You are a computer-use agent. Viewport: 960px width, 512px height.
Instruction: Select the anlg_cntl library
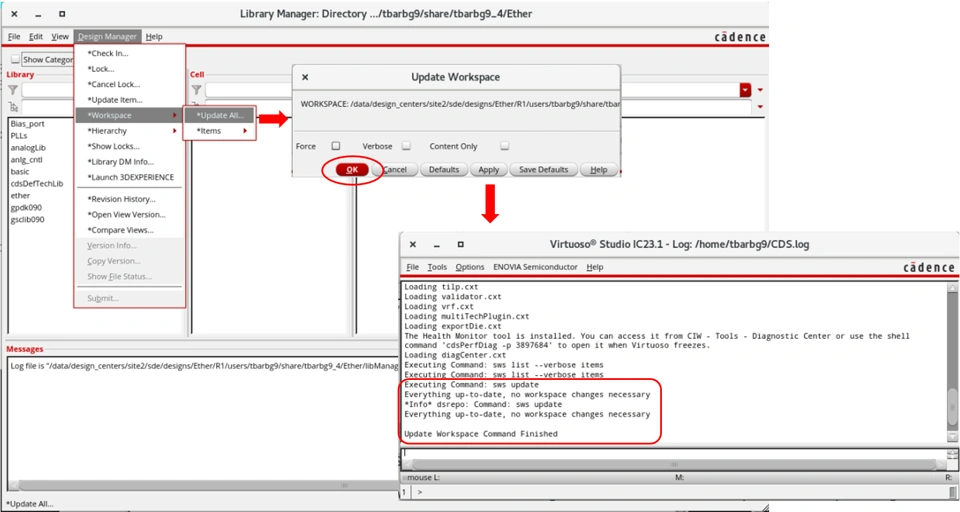26,160
